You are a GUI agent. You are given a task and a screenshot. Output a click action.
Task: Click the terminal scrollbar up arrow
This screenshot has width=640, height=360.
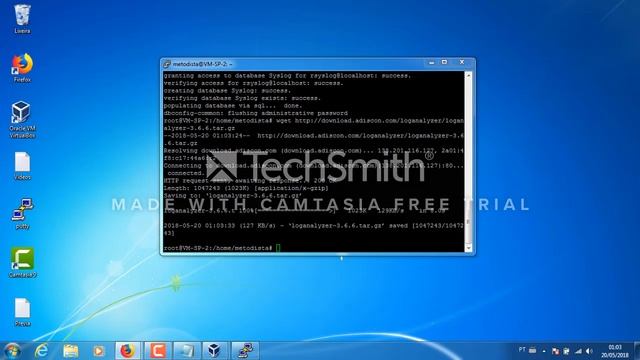click(x=468, y=75)
